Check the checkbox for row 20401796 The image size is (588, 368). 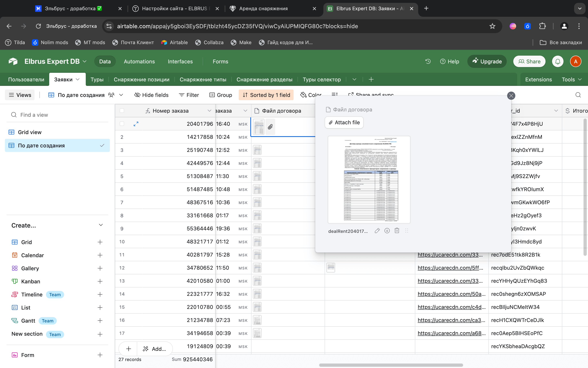click(122, 124)
